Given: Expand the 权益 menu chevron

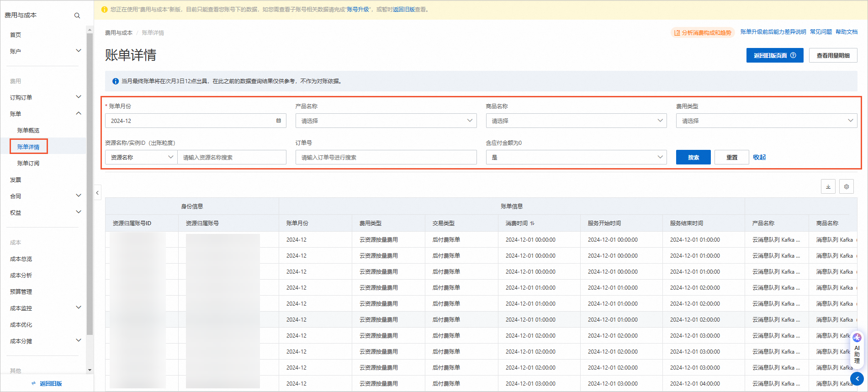Looking at the screenshot, I should coord(79,212).
